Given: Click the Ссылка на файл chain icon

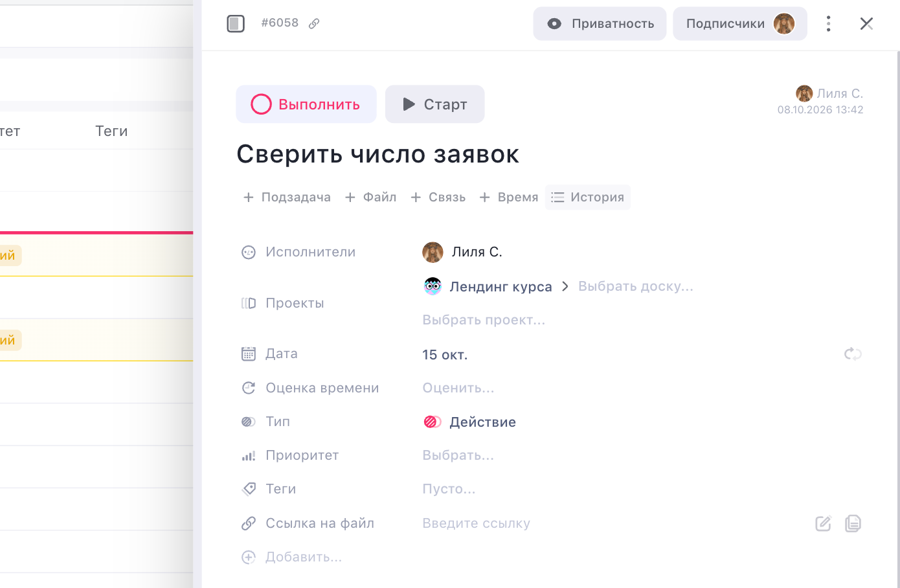Looking at the screenshot, I should [x=249, y=523].
